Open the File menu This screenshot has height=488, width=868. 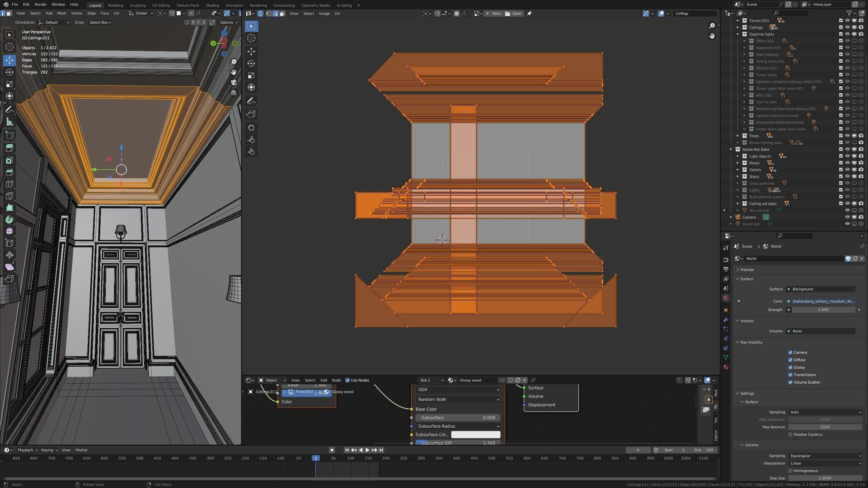point(15,4)
